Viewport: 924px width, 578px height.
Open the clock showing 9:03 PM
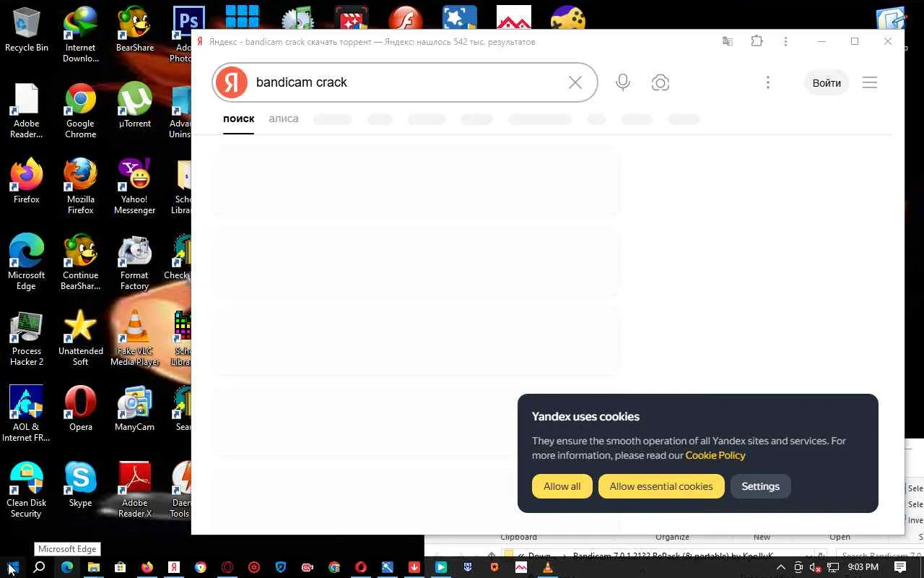(x=863, y=567)
